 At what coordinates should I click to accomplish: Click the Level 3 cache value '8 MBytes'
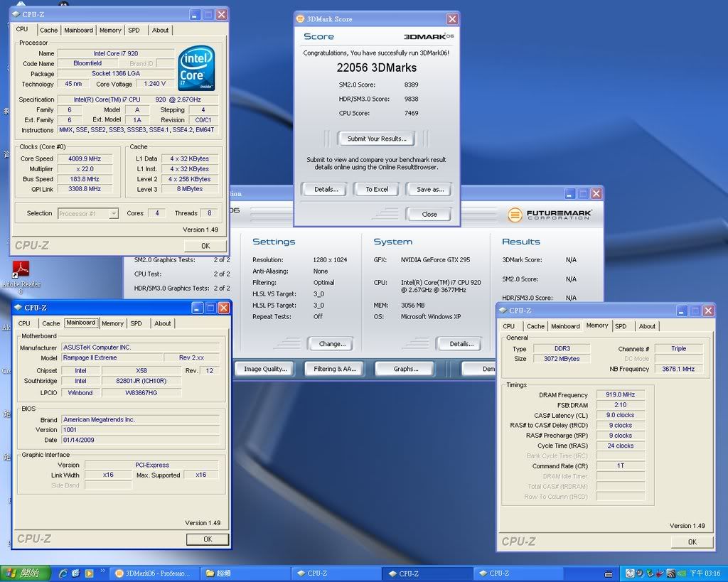189,189
